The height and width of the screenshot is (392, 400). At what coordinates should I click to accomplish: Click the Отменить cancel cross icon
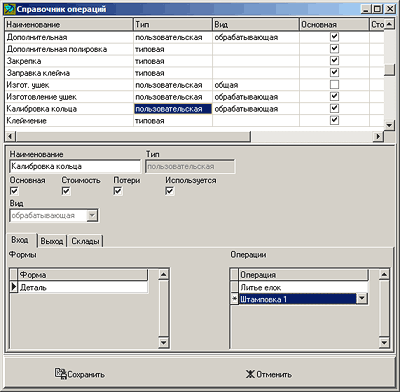(250, 374)
